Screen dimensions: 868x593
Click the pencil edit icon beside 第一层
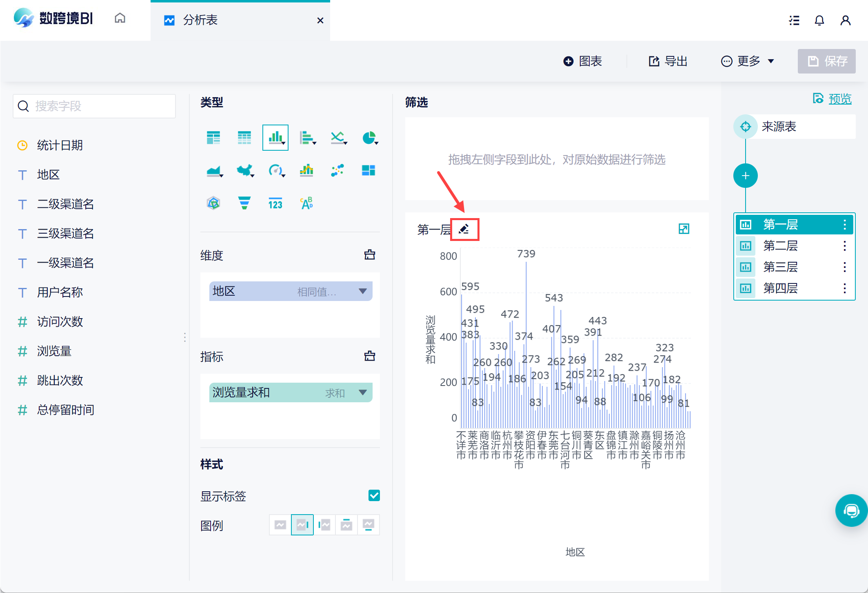tap(464, 229)
